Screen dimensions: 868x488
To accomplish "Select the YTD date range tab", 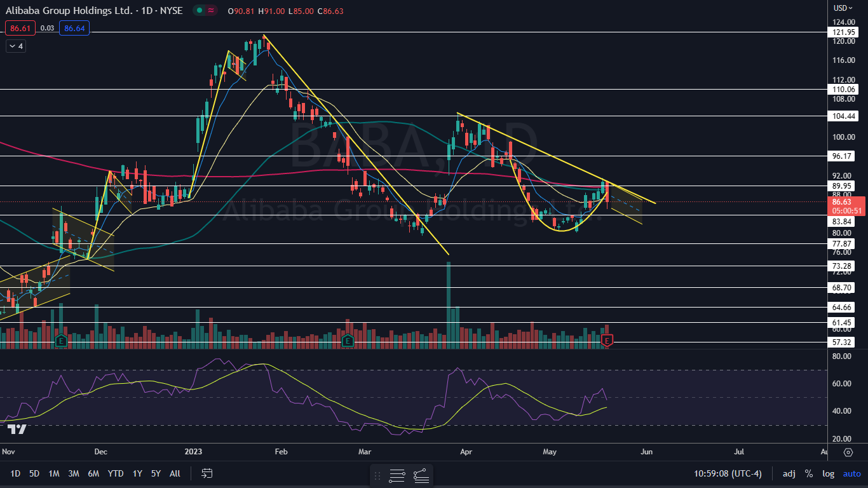I will [x=116, y=473].
